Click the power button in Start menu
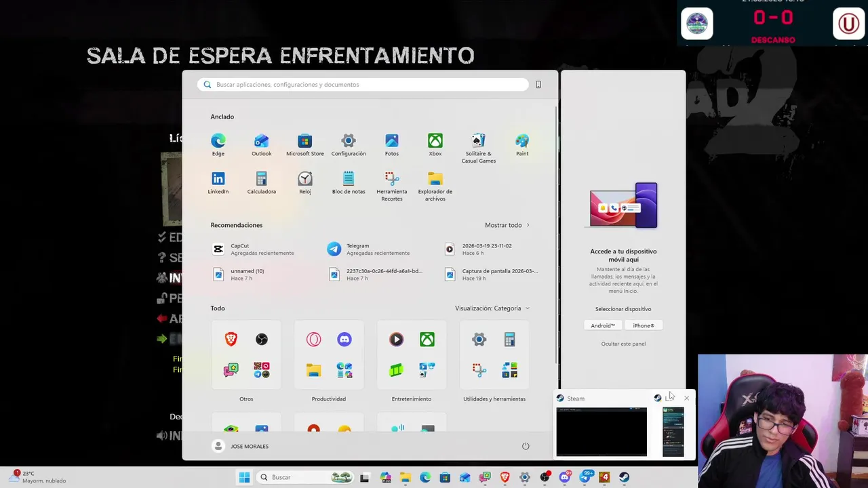868x488 pixels. 526,446
